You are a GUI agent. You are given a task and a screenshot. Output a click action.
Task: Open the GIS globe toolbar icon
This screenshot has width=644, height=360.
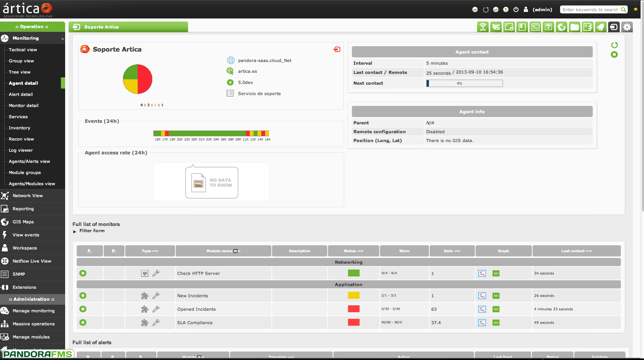click(562, 27)
